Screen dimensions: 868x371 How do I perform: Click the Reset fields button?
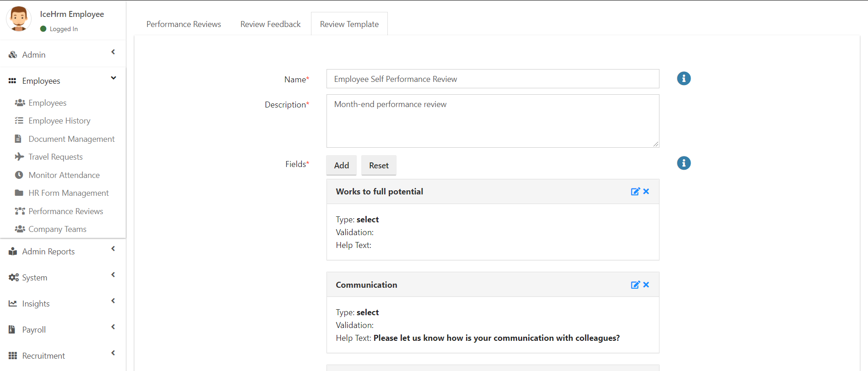379,165
